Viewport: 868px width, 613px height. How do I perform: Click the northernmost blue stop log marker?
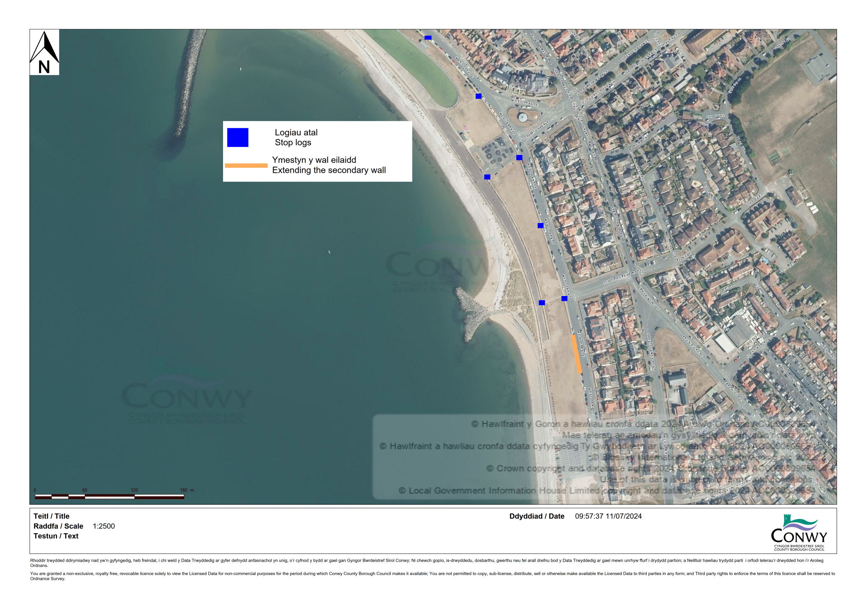pyautogui.click(x=428, y=38)
